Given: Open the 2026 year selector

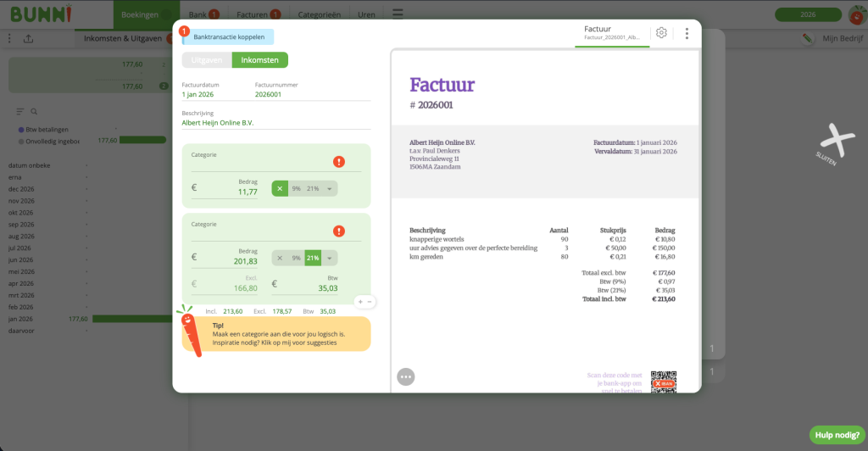Looking at the screenshot, I should coord(808,14).
